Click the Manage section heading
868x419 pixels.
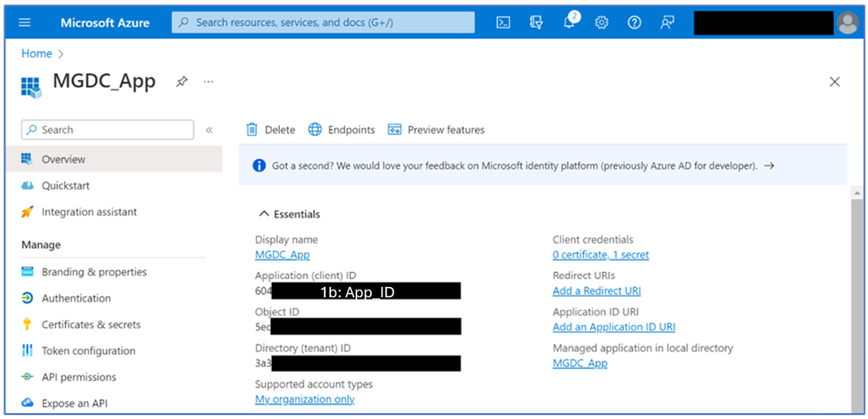[41, 244]
